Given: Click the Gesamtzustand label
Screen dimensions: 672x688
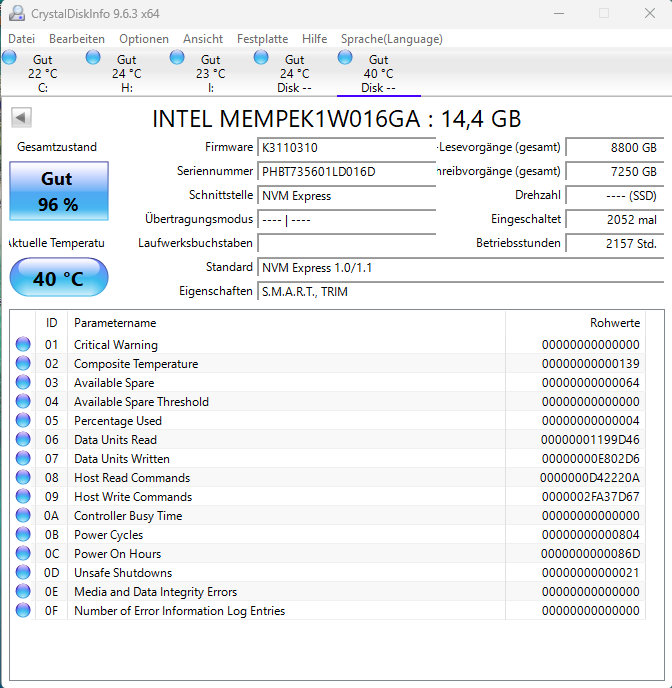Looking at the screenshot, I should pyautogui.click(x=57, y=147).
